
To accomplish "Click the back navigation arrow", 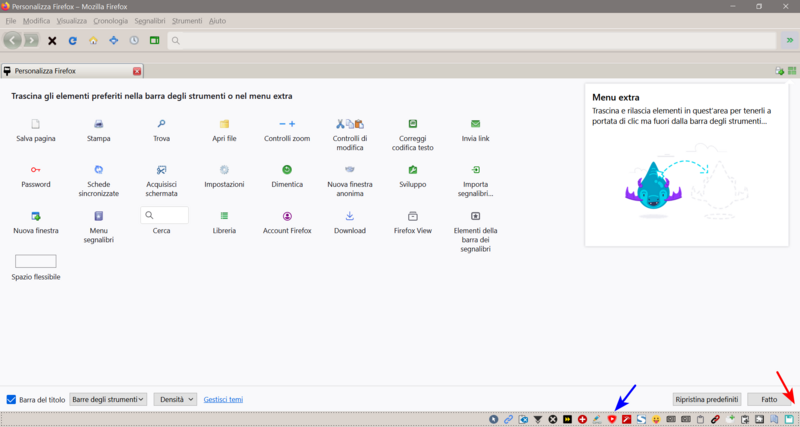I will pos(13,40).
